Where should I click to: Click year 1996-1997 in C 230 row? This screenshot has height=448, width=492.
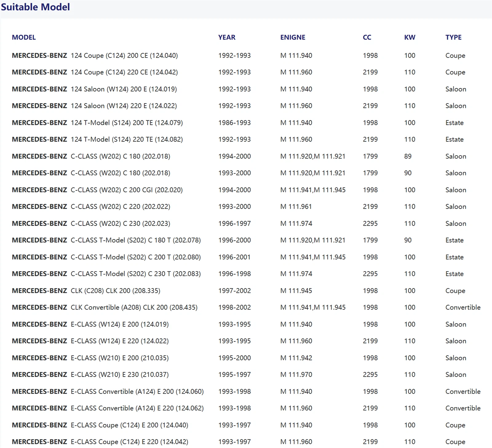tap(235, 224)
